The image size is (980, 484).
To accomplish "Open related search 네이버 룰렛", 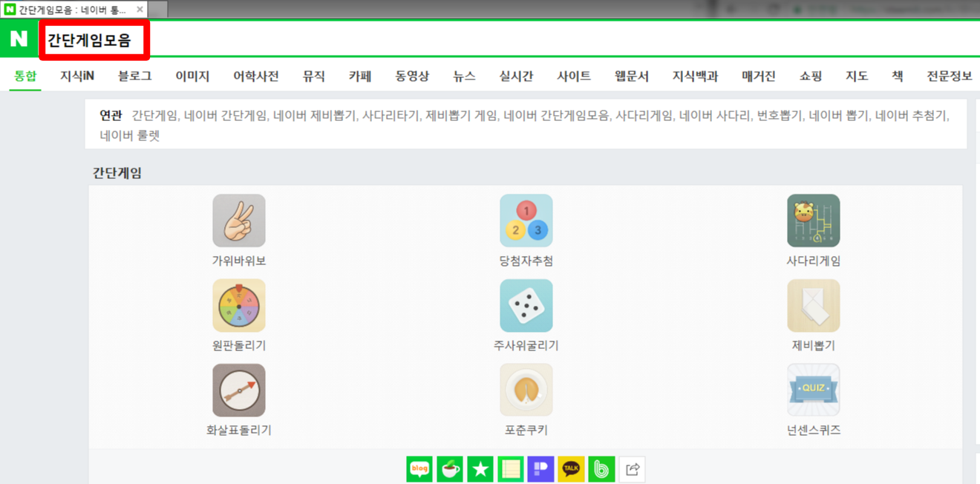I will 130,136.
